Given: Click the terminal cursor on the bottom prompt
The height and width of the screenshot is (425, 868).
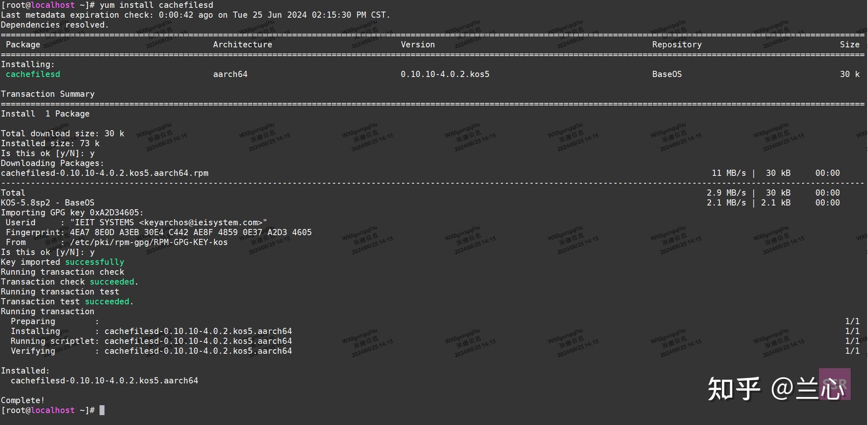Looking at the screenshot, I should 102,410.
